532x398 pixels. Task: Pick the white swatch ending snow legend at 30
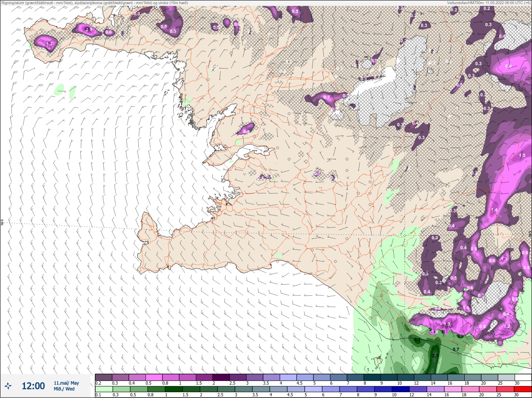[x=523, y=377]
